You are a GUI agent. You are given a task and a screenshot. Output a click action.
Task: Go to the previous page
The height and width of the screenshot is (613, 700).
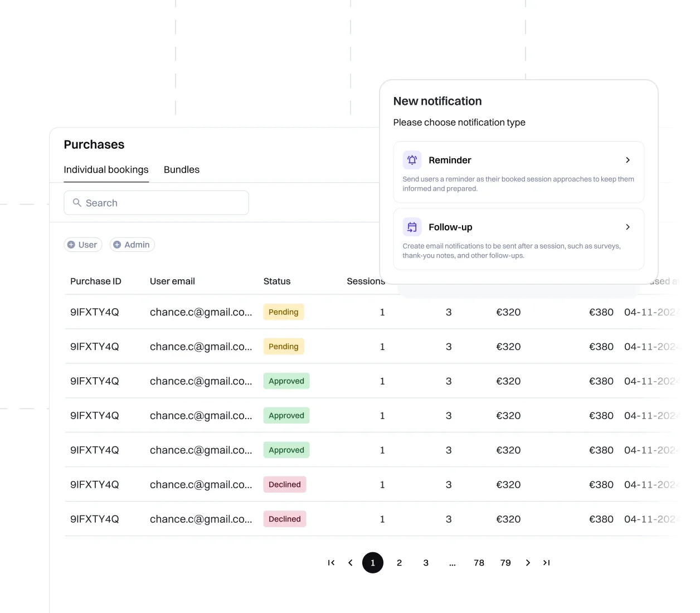351,563
